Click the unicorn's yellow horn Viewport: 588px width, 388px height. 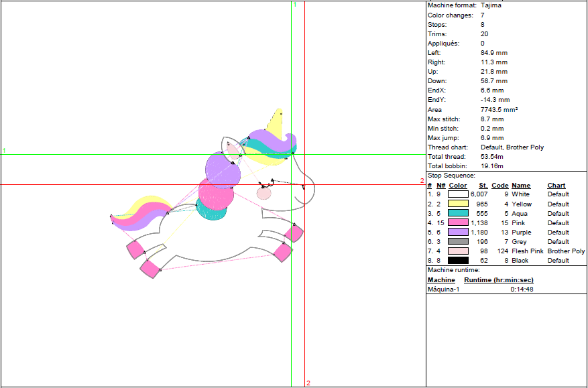tap(275, 123)
